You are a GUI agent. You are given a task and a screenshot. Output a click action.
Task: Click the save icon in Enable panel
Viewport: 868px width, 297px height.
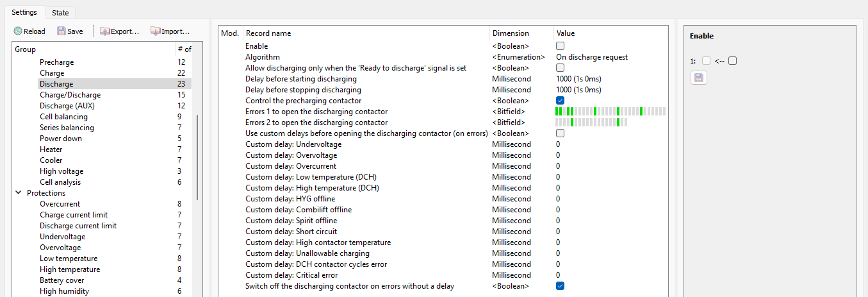pos(699,78)
